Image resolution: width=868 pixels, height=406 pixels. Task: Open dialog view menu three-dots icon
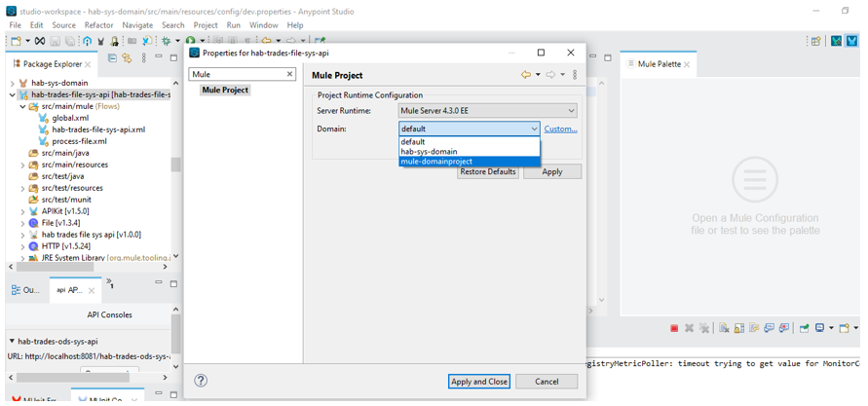[x=574, y=75]
